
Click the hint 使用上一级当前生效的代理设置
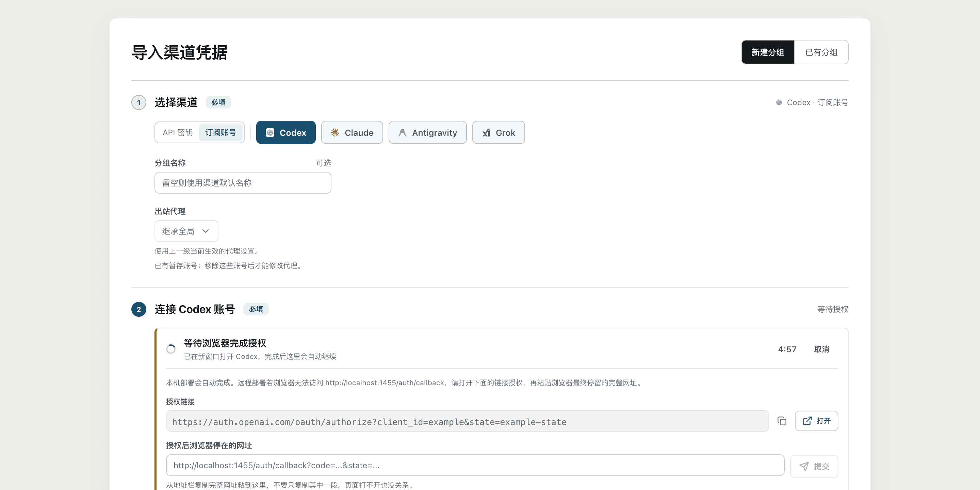[208, 251]
